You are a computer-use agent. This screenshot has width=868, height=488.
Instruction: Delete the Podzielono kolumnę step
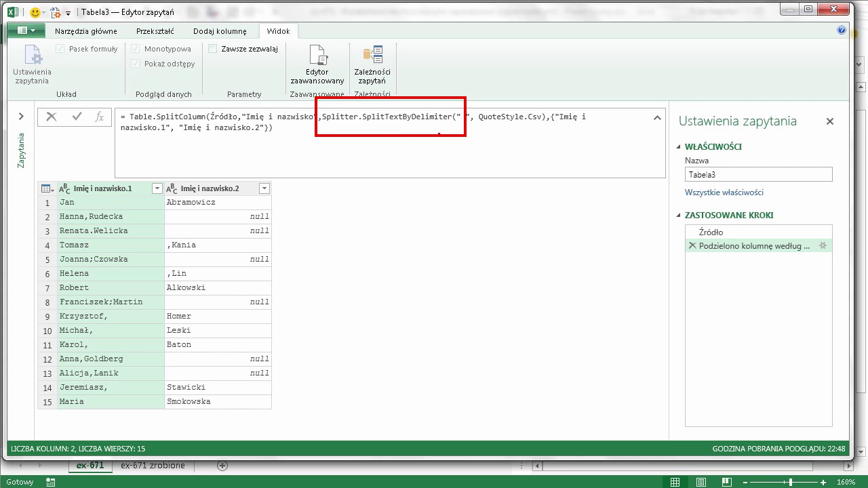(x=692, y=245)
